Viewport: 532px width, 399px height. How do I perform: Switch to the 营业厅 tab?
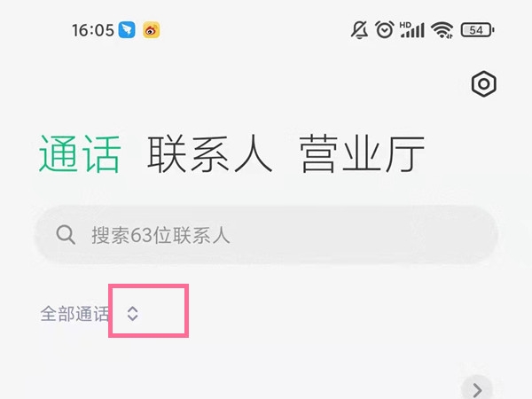pyautogui.click(x=362, y=154)
